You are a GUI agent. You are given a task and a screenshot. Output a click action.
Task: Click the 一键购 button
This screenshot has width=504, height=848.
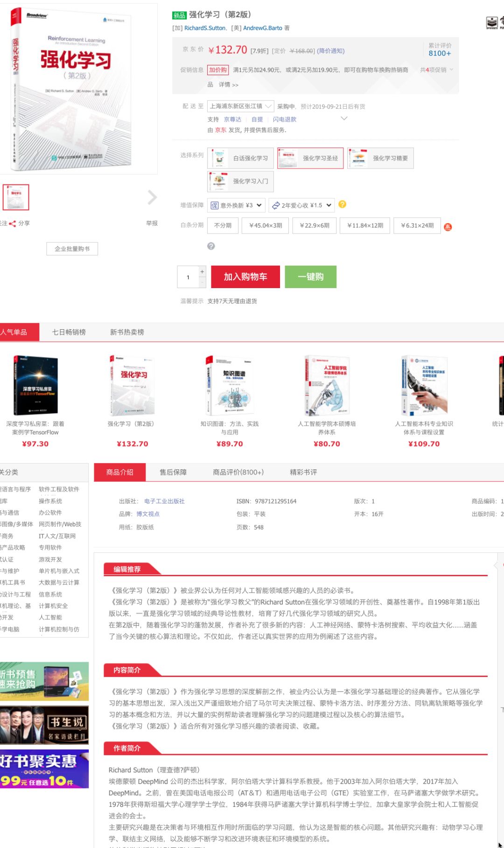point(311,277)
